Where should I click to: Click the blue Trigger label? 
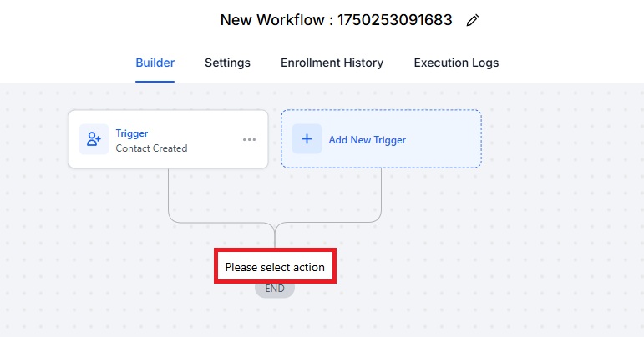[132, 133]
